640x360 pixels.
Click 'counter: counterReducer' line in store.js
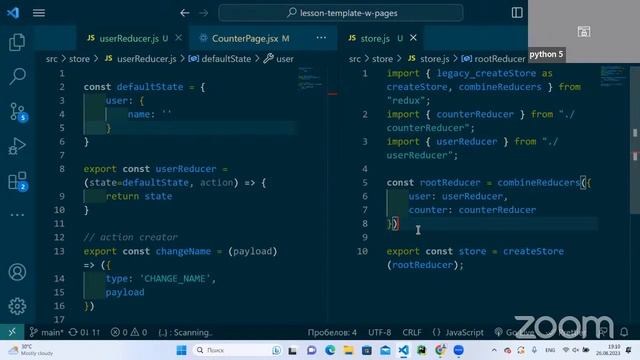(472, 210)
